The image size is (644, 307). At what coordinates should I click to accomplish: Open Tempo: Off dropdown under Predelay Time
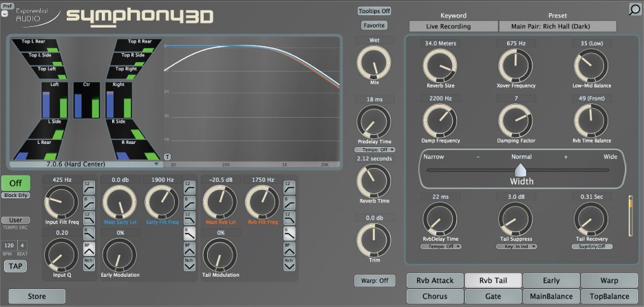pos(374,149)
